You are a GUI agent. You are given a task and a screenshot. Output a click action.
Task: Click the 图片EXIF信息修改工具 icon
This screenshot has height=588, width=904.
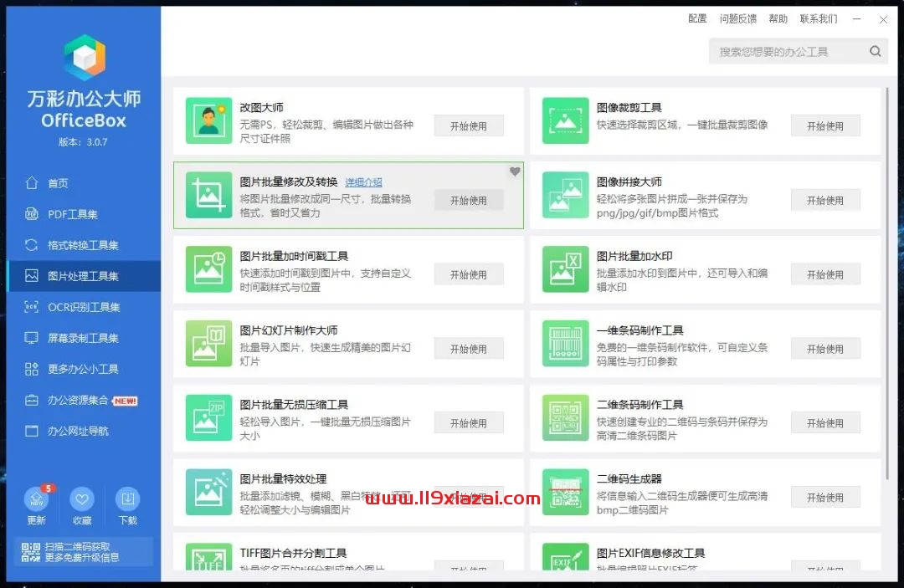(x=566, y=557)
